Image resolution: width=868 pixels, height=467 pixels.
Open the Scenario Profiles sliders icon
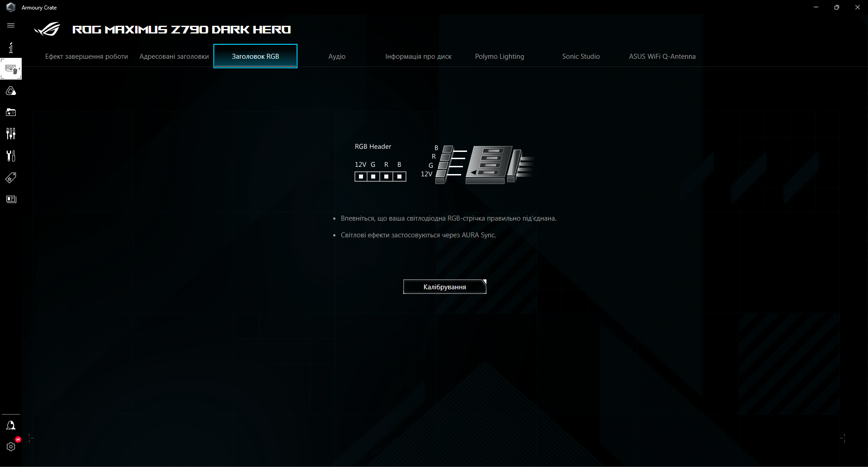[11, 134]
